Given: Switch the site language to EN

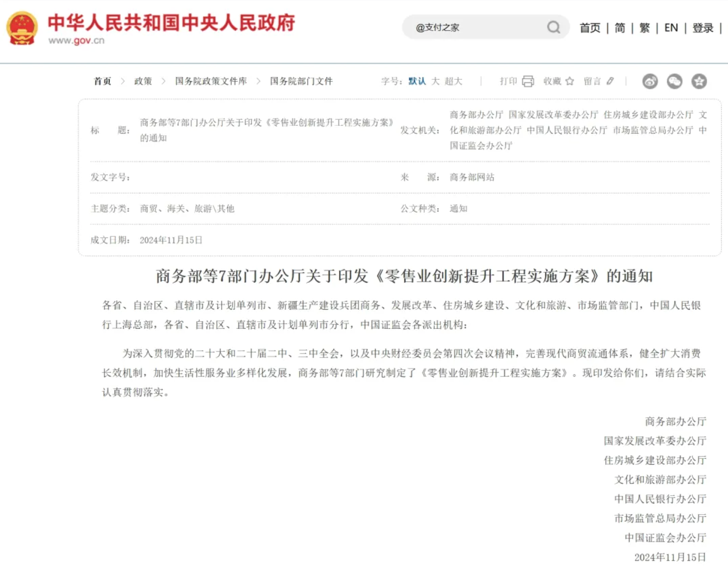Looking at the screenshot, I should [x=671, y=28].
